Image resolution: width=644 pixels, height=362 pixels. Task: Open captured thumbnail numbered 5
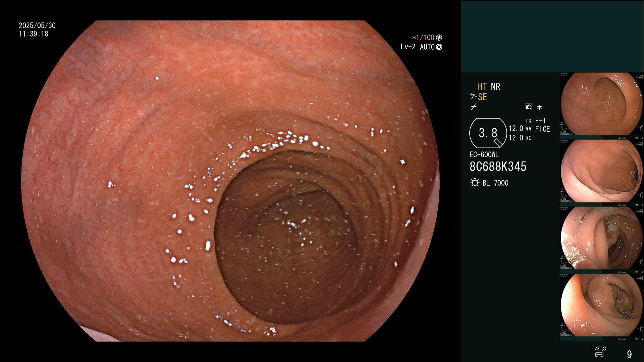coord(602,305)
